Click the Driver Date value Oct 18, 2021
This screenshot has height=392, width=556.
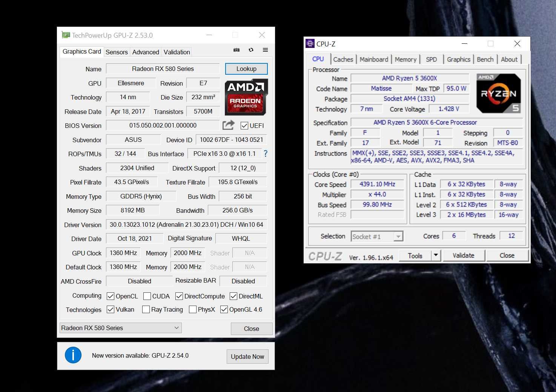[x=135, y=238]
